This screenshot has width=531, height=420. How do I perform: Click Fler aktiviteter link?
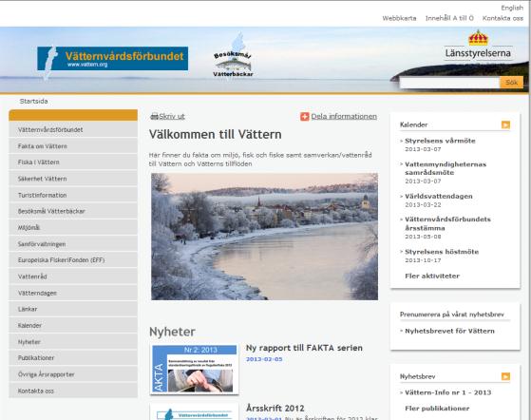[x=432, y=277]
